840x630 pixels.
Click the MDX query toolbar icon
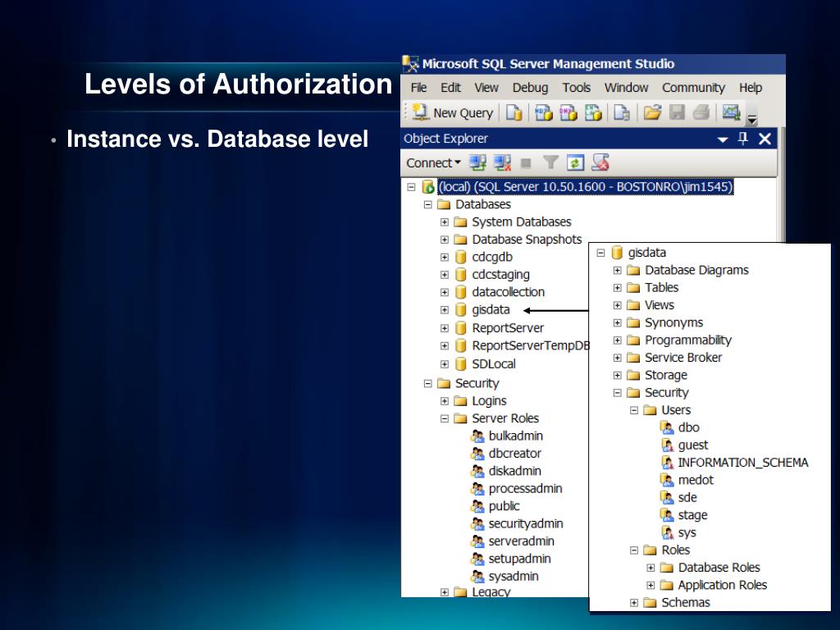[543, 112]
